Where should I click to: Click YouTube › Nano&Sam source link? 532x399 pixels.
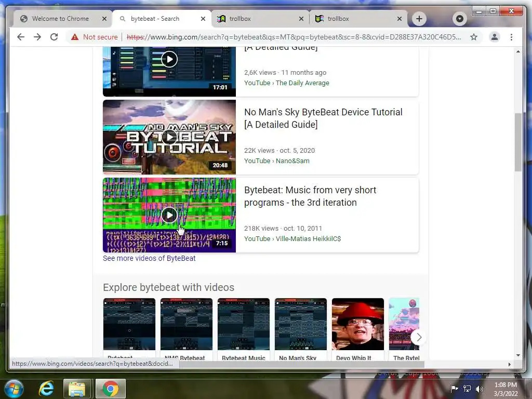pos(277,161)
